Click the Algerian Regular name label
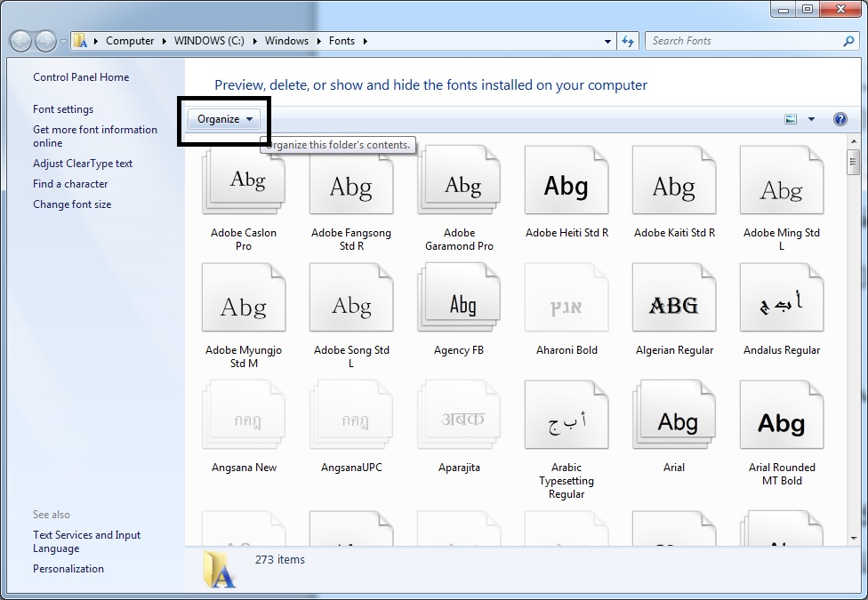Image resolution: width=868 pixels, height=600 pixels. click(x=674, y=350)
